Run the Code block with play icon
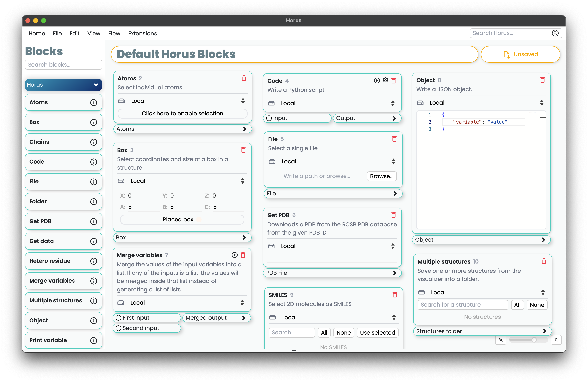The width and height of the screenshot is (588, 382). [377, 80]
